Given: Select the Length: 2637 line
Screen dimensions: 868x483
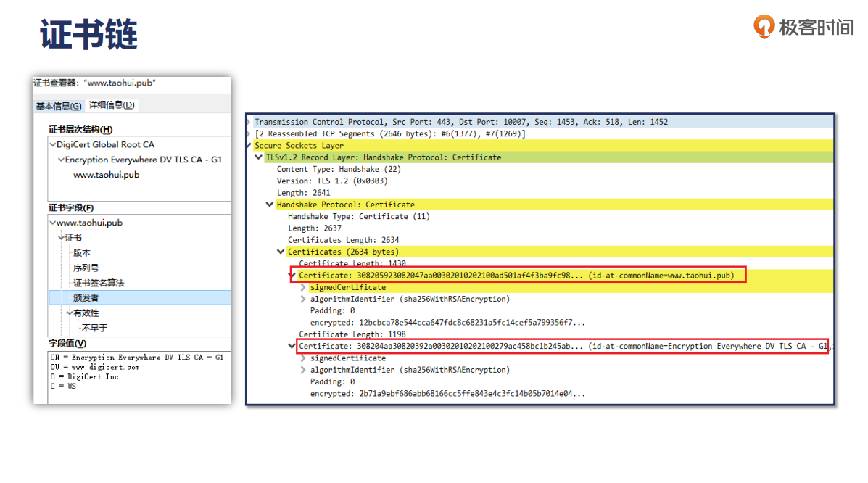Looking at the screenshot, I should pyautogui.click(x=315, y=228).
